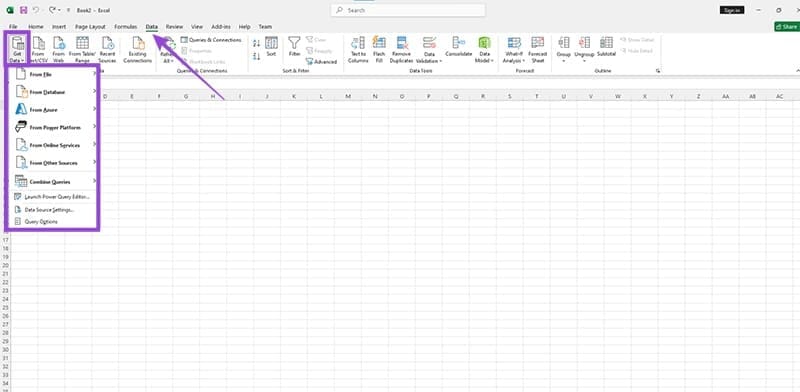This screenshot has width=800, height=392.
Task: Expand From Other Sources submenu
Action: (x=56, y=163)
